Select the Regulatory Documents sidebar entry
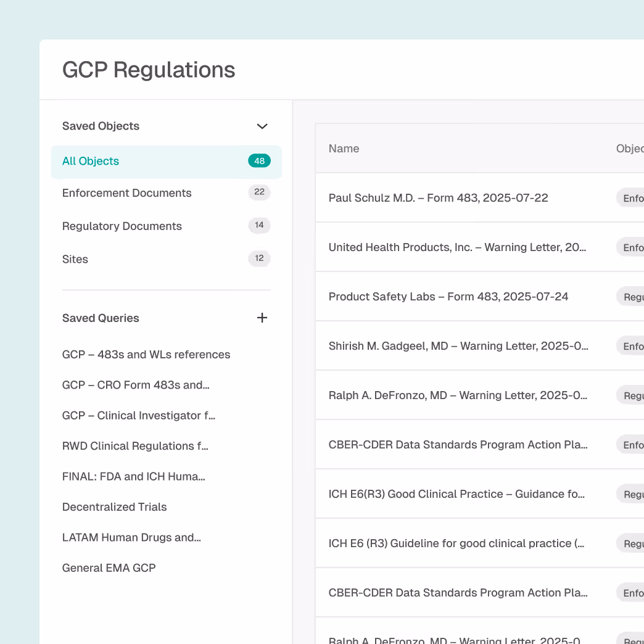 pos(122,226)
